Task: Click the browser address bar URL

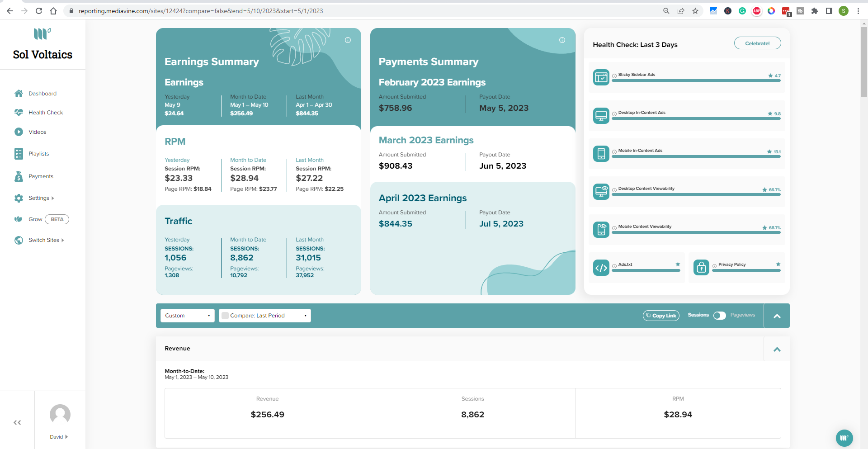Action: click(201, 11)
